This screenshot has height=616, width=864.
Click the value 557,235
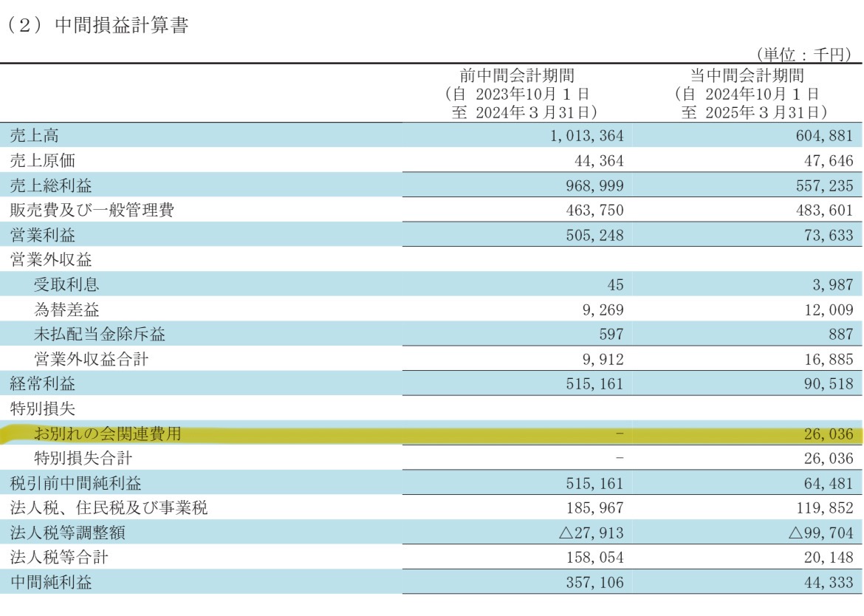point(824,185)
